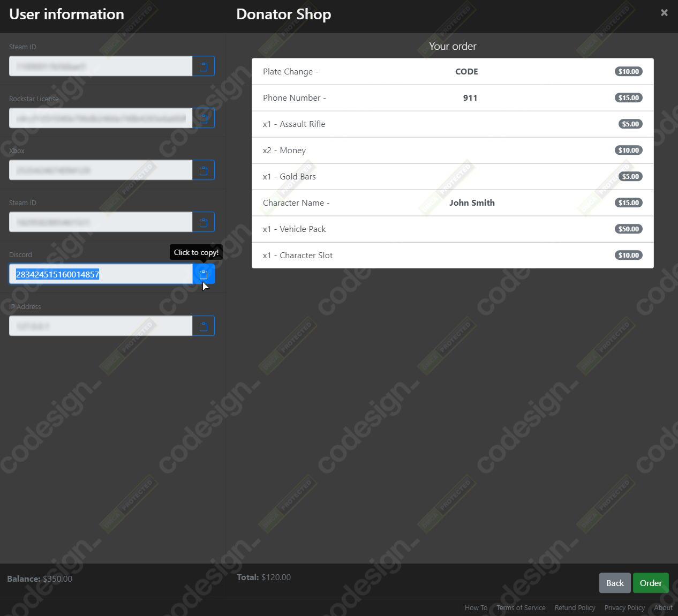Viewport: 678px width, 616px height.
Task: Click the $50.00 badge on Vehicle Pack
Action: pos(629,229)
